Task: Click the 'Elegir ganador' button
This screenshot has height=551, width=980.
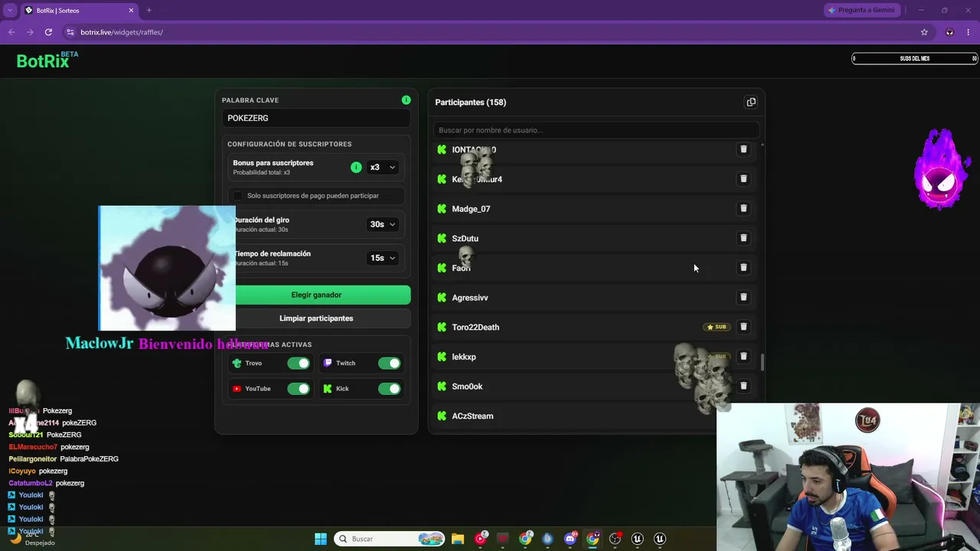Action: point(316,295)
